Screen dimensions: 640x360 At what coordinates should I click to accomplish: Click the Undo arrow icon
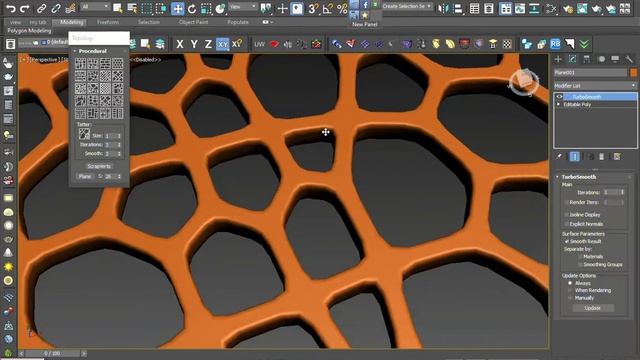click(x=11, y=8)
